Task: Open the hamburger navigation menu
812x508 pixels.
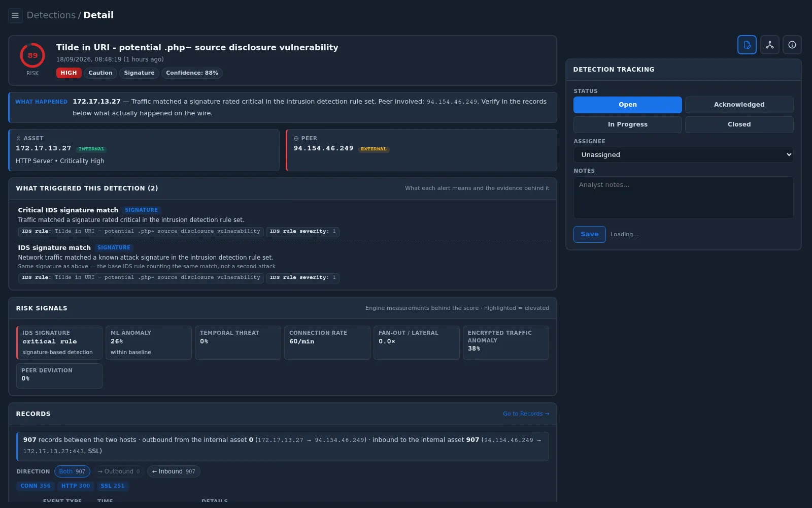Action: coord(15,15)
